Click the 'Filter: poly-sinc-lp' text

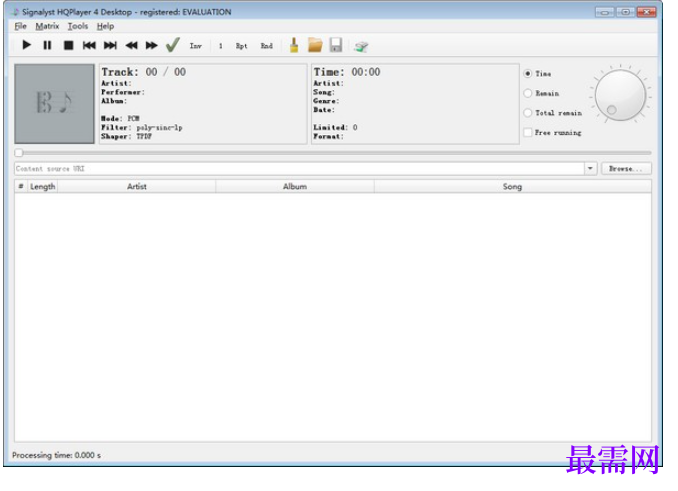tap(142, 128)
